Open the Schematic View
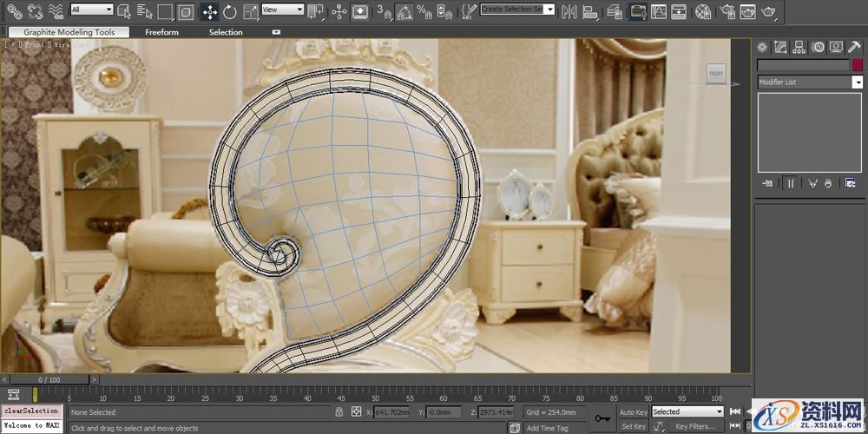This screenshot has height=434, width=868. [x=679, y=11]
